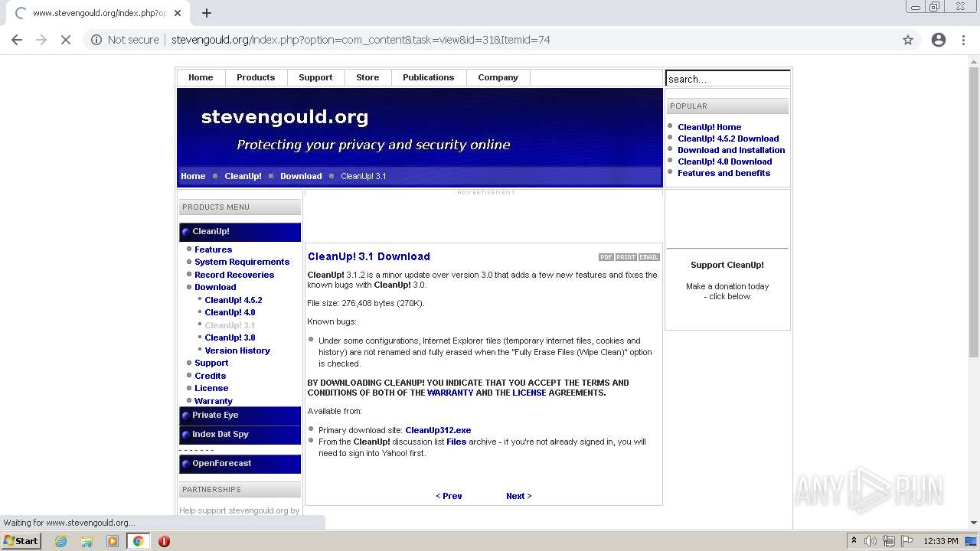
Task: Open Action Center flag icon
Action: tap(907, 541)
